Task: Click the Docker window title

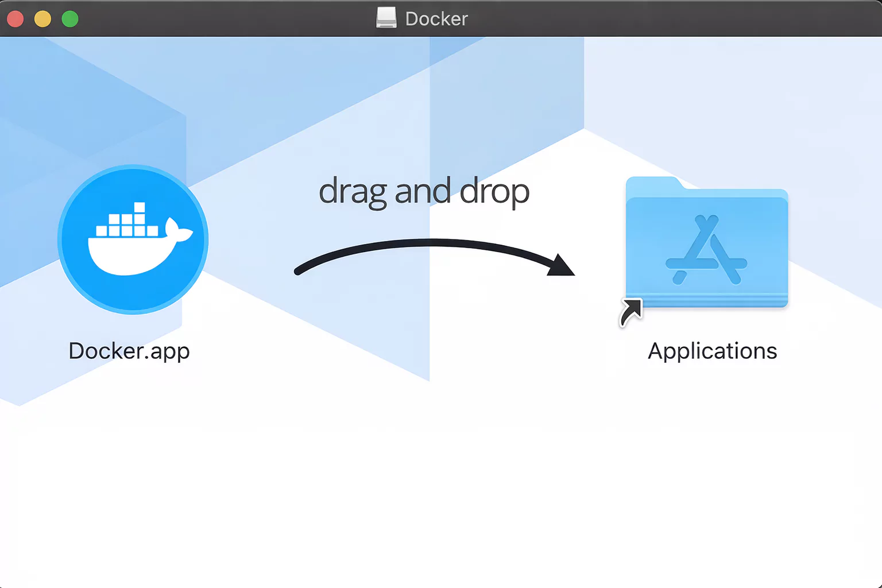Action: [436, 18]
